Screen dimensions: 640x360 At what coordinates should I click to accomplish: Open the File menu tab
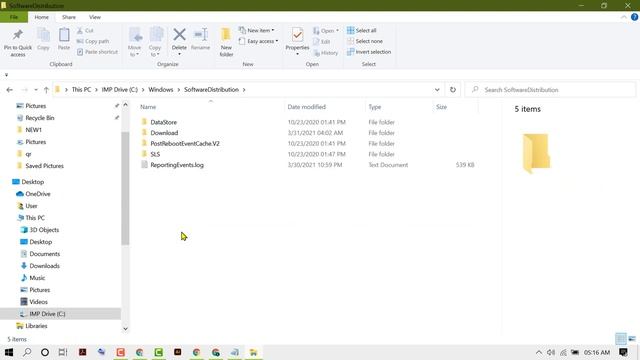14,17
